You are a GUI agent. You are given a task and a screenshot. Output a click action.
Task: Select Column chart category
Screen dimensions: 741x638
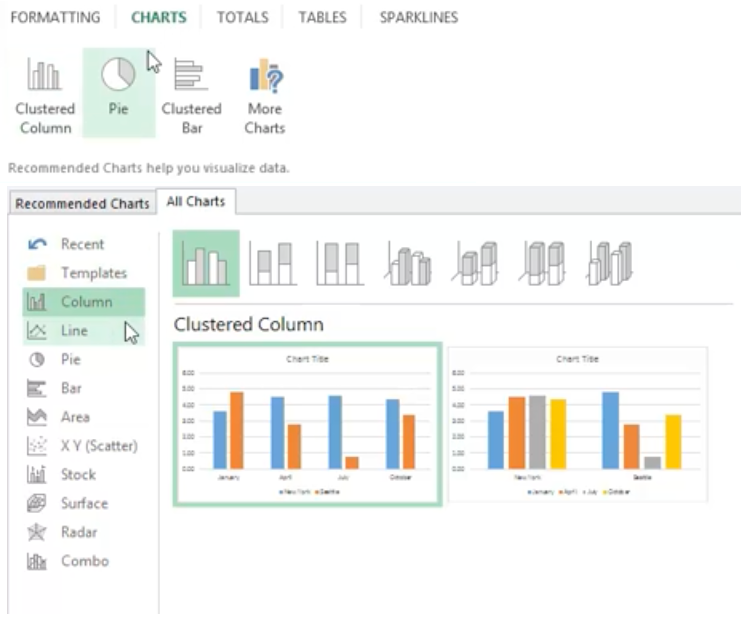click(x=84, y=302)
